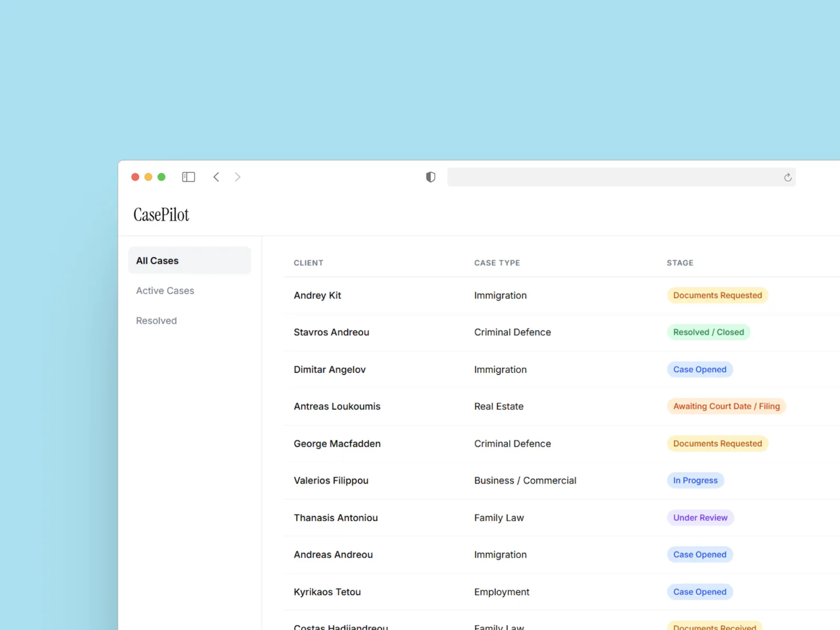Select client Dimitar Angelov
The height and width of the screenshot is (630, 840).
330,369
